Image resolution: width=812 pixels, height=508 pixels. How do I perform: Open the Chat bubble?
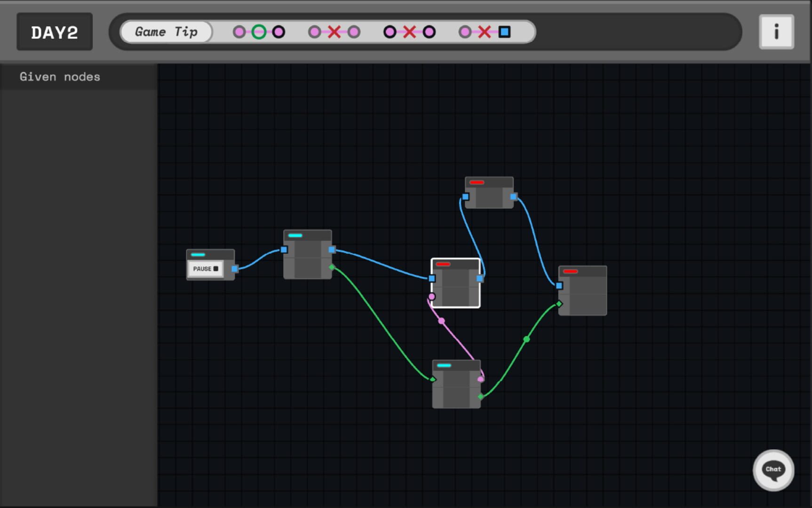(773, 470)
